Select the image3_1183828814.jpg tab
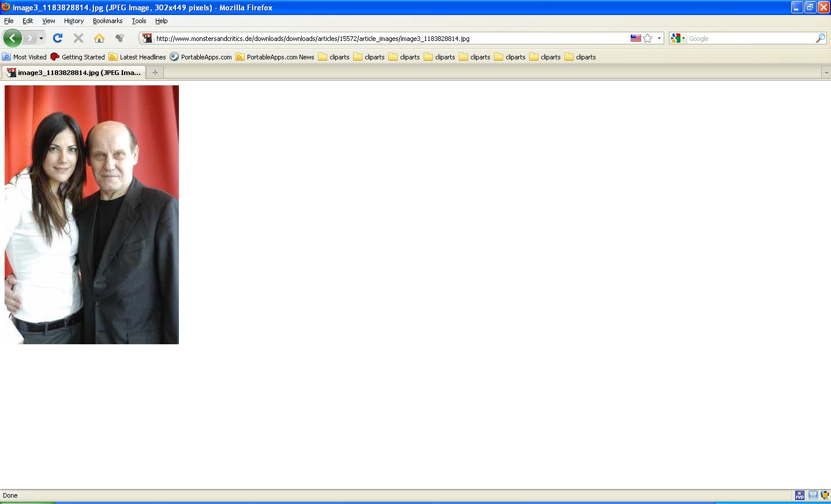831x504 pixels. 74,73
